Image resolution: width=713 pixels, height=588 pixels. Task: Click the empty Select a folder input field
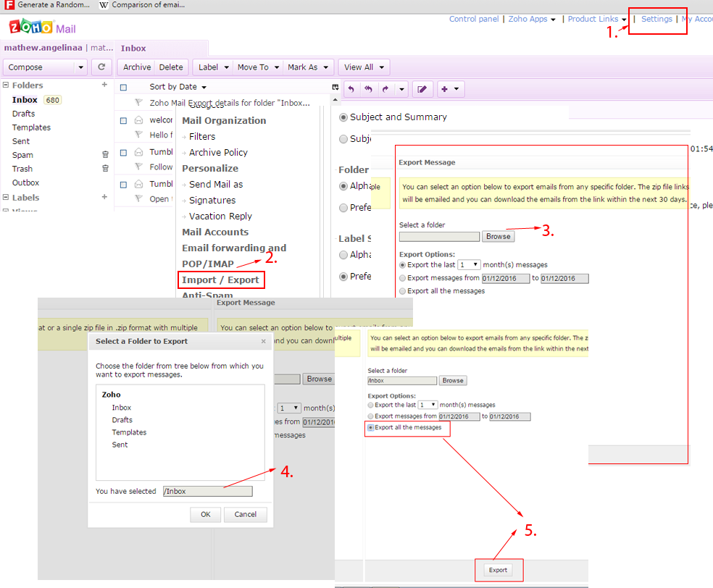[x=439, y=236]
